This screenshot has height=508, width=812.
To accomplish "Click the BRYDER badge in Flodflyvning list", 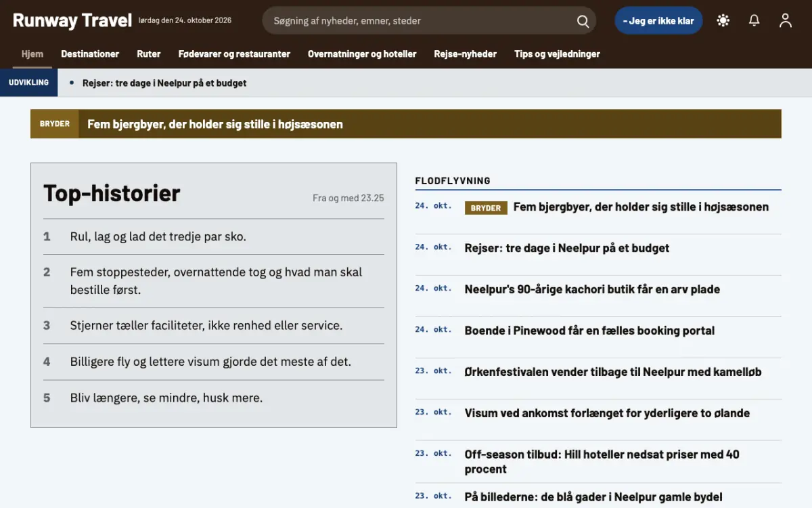I will (486, 208).
